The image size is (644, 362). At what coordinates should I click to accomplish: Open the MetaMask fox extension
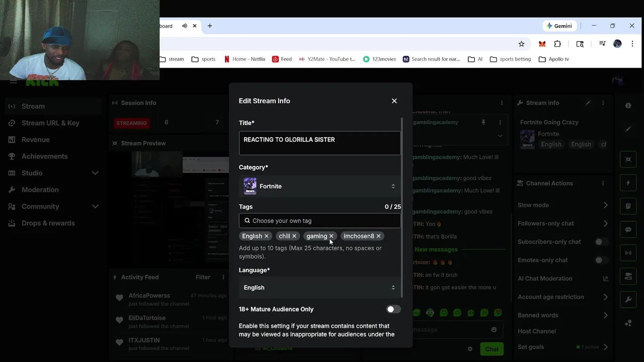pos(542,44)
